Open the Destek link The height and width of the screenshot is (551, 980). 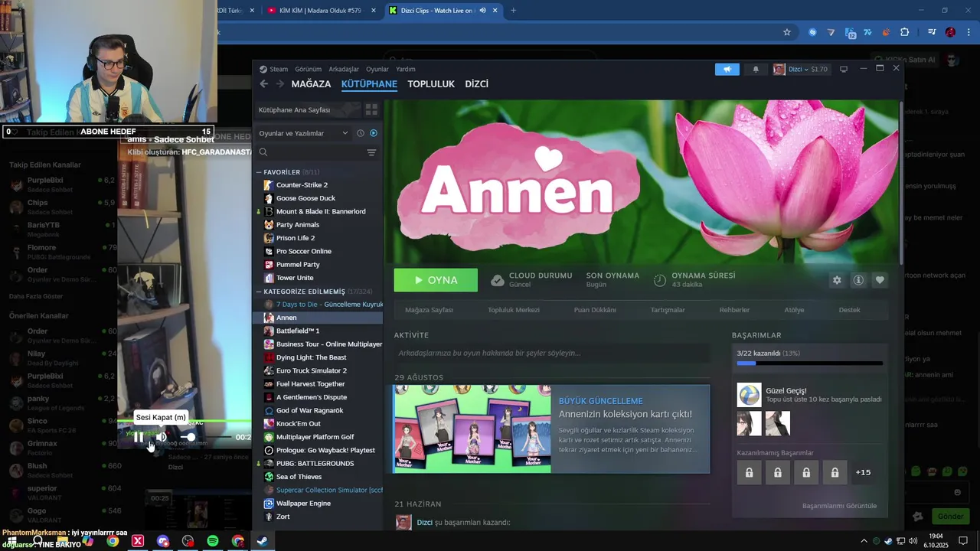tap(850, 310)
